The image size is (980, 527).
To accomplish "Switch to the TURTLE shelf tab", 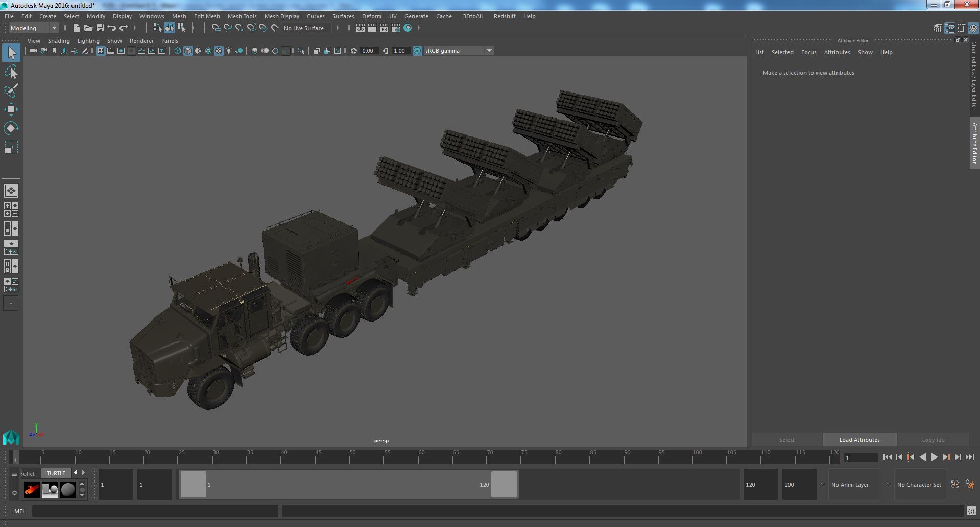I will [x=56, y=473].
